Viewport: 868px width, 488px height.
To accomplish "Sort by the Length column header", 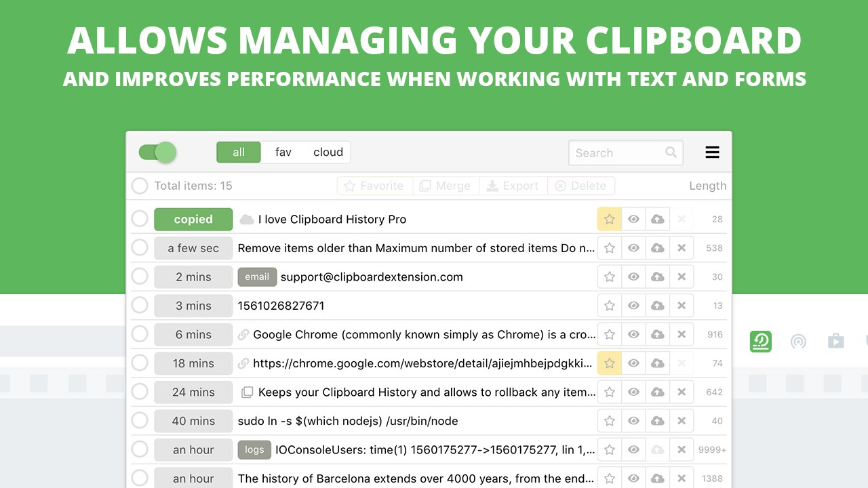I will 707,186.
